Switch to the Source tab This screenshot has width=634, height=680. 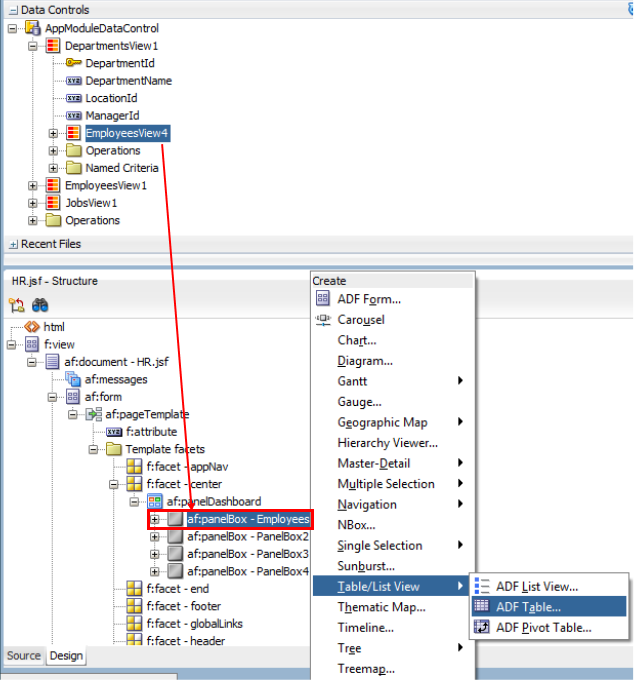[x=23, y=655]
